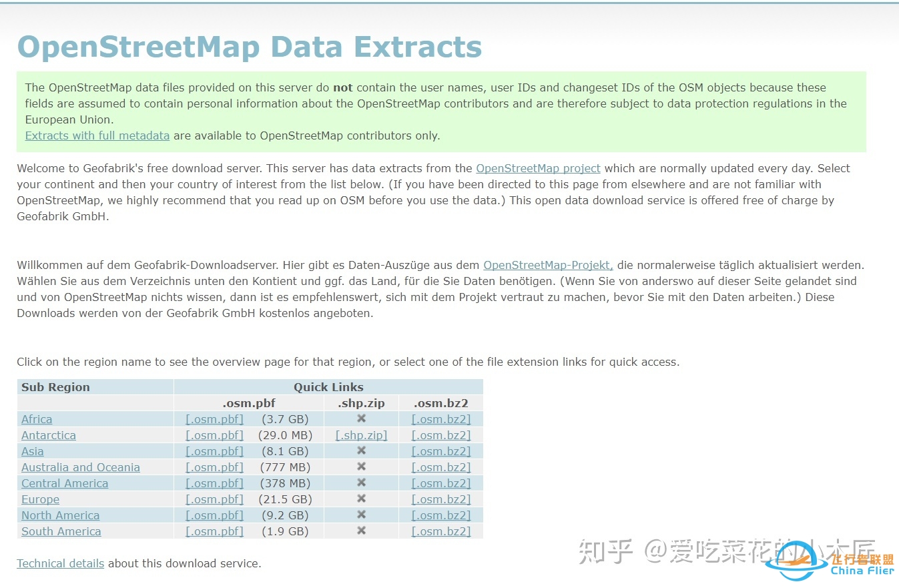Click the .osm.pbf column subheader
Viewport: 899px width, 588px height.
click(x=248, y=403)
